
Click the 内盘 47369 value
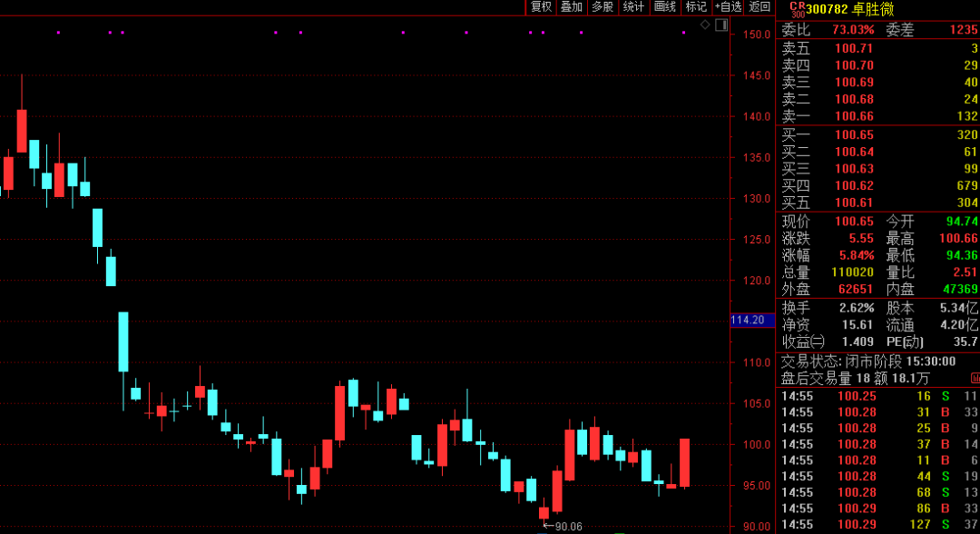tap(960, 289)
